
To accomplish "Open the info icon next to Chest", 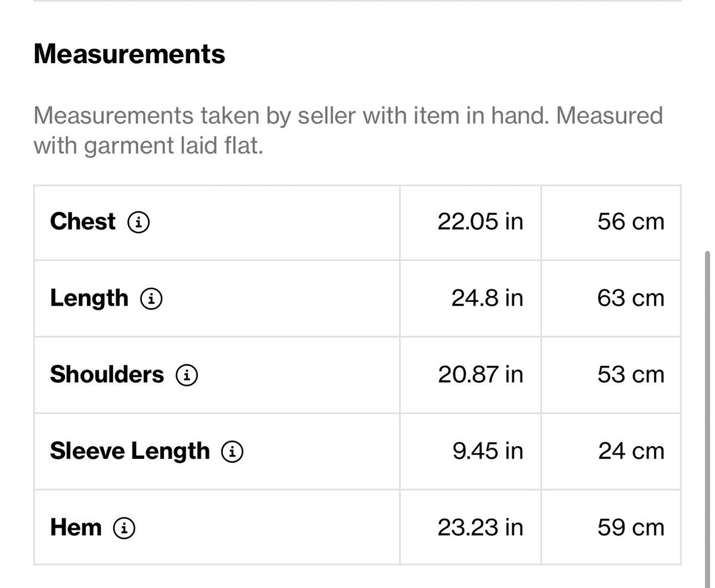I will (x=139, y=223).
